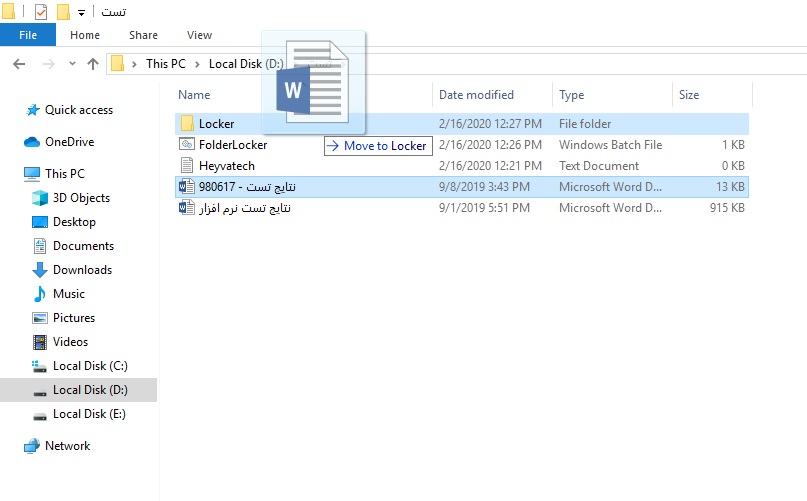
Task: Open Music in the navigation pane
Action: tap(68, 293)
